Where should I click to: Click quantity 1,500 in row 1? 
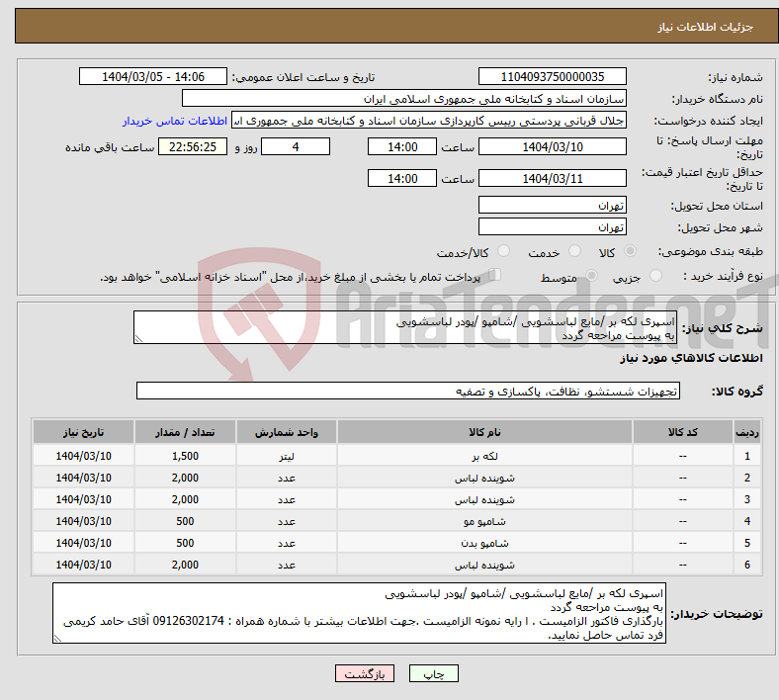pos(185,456)
